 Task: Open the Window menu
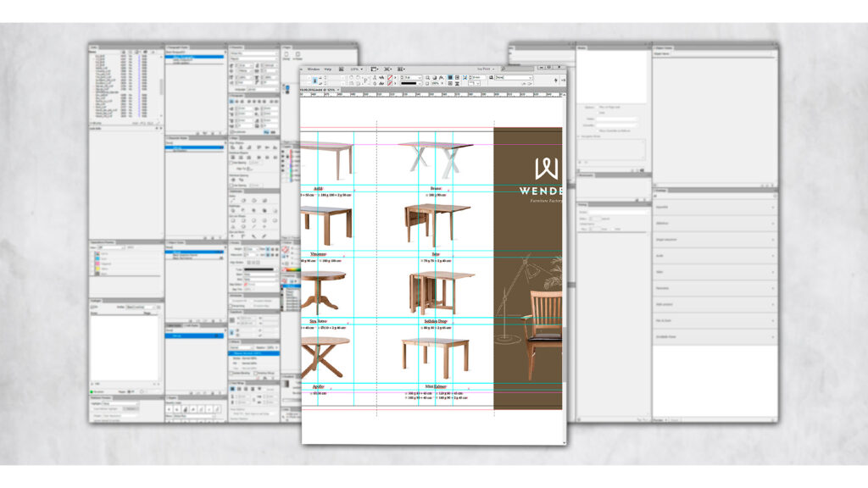click(314, 69)
